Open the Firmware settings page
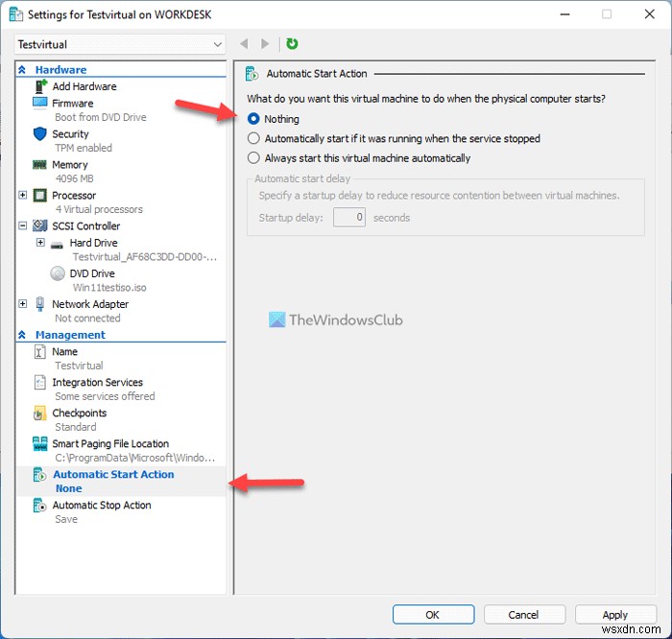 pyautogui.click(x=72, y=104)
